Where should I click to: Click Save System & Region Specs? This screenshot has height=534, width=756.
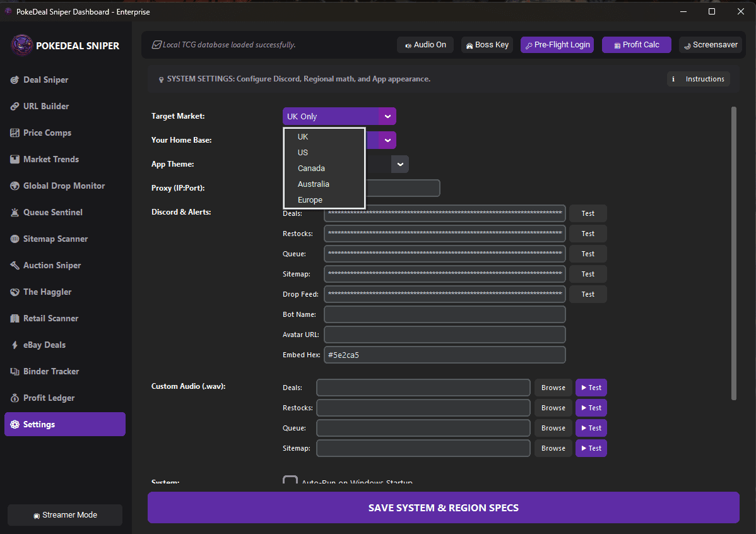click(444, 508)
